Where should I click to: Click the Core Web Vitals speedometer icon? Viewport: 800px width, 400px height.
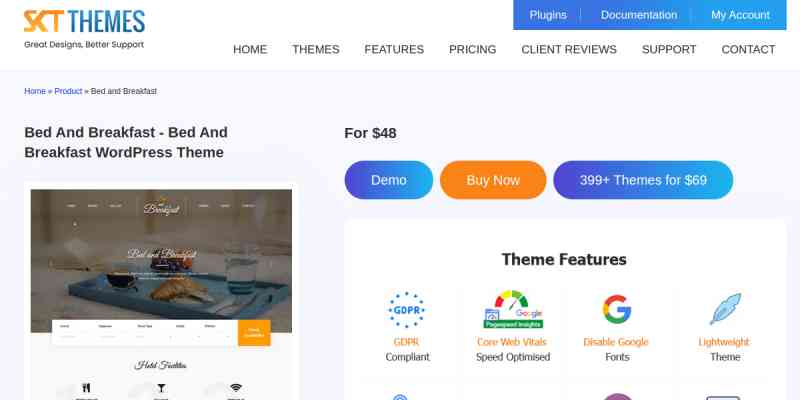click(x=513, y=310)
